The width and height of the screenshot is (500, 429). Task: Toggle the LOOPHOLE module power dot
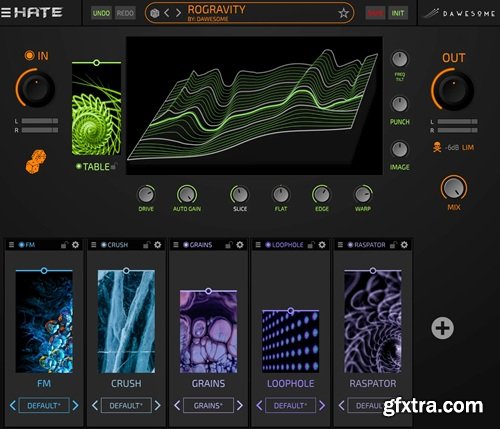268,245
